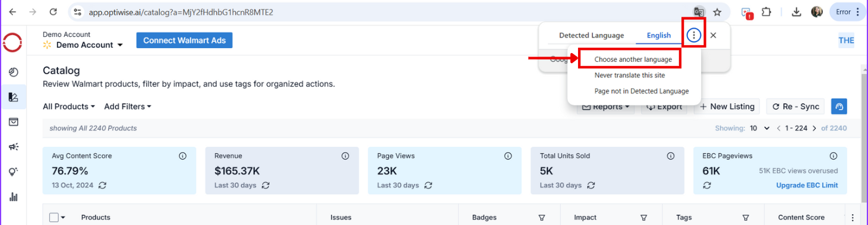868x225 pixels.
Task: Open the All Products dropdown
Action: (x=69, y=107)
